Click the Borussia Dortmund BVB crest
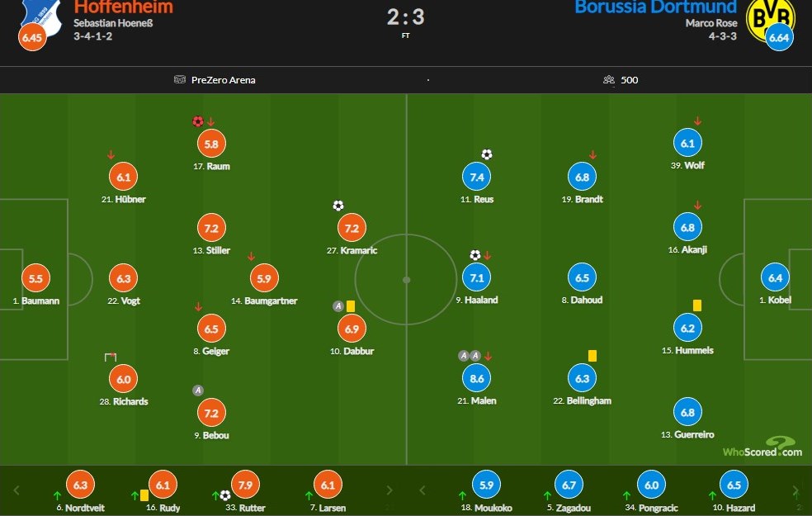This screenshot has width=812, height=516. point(770,19)
